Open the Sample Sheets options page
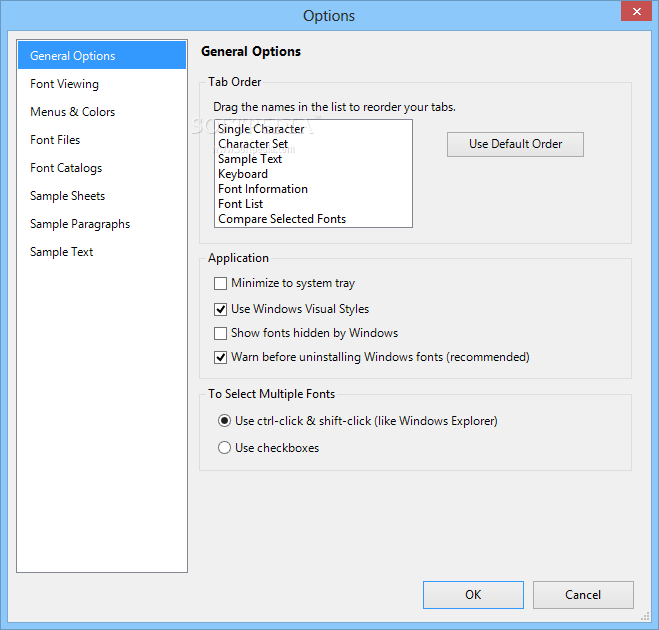 pos(102,196)
